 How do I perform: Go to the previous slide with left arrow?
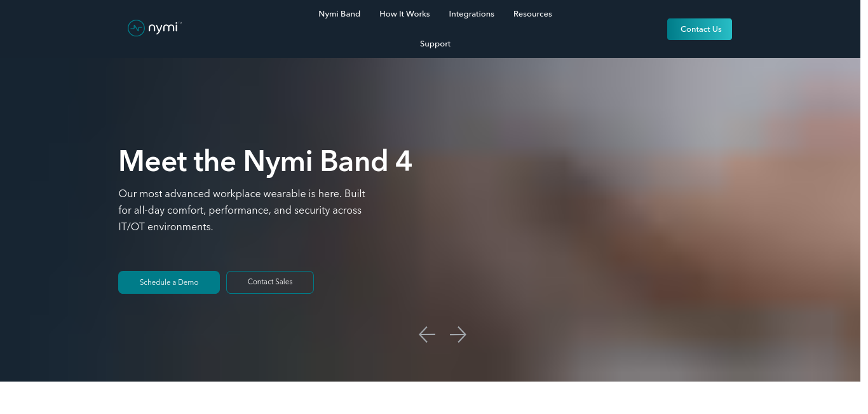click(427, 335)
